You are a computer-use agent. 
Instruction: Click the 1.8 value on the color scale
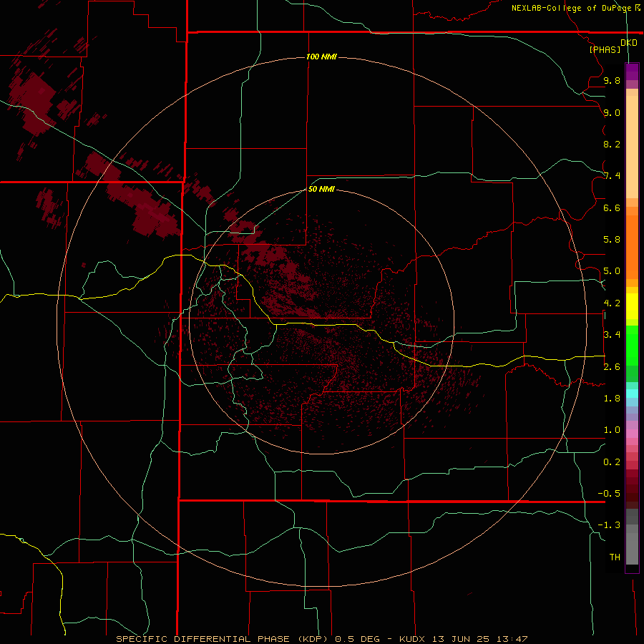[612, 398]
